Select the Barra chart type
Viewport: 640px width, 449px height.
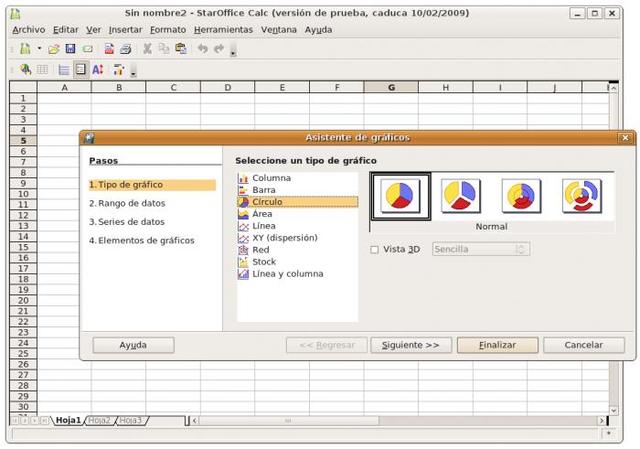298,190
